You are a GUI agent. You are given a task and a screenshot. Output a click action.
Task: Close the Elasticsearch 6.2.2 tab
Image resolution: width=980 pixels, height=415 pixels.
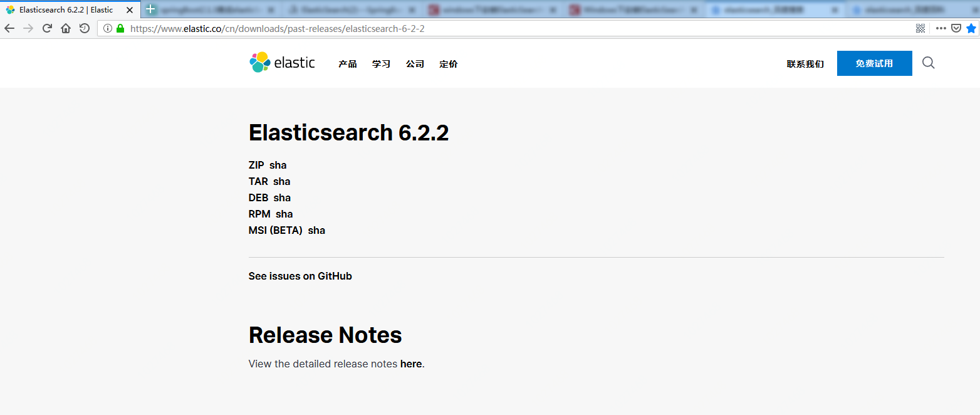pyautogui.click(x=130, y=10)
